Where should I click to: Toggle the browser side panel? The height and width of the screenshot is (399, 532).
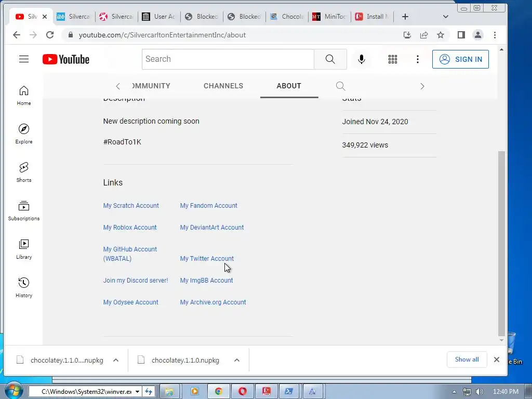(x=461, y=35)
